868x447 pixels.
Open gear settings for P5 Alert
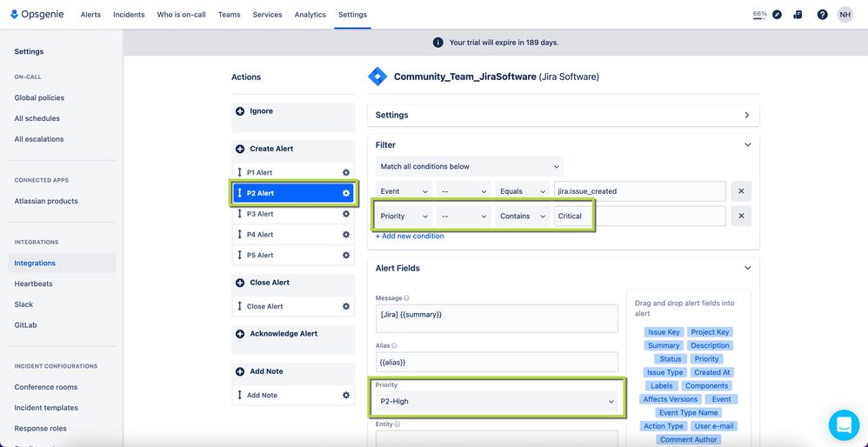point(346,256)
